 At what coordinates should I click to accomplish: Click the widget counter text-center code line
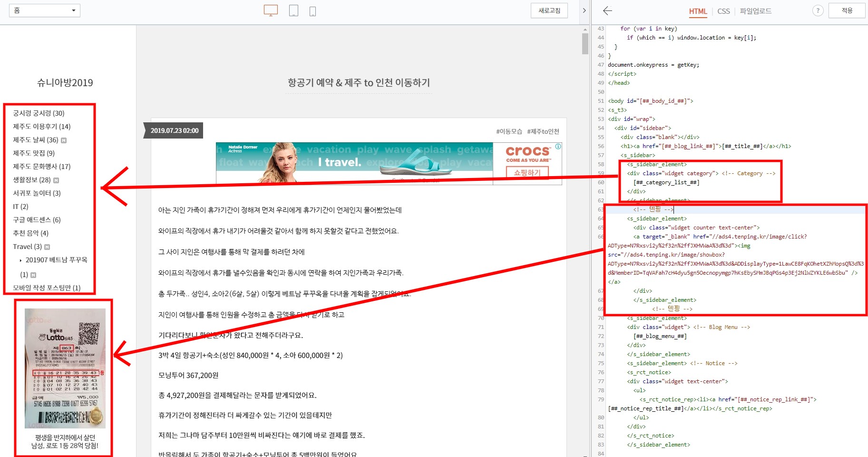[x=696, y=228]
